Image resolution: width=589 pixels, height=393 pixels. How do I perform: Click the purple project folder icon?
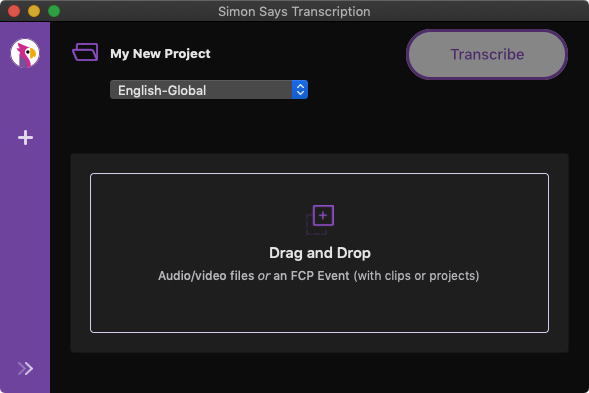pos(85,52)
